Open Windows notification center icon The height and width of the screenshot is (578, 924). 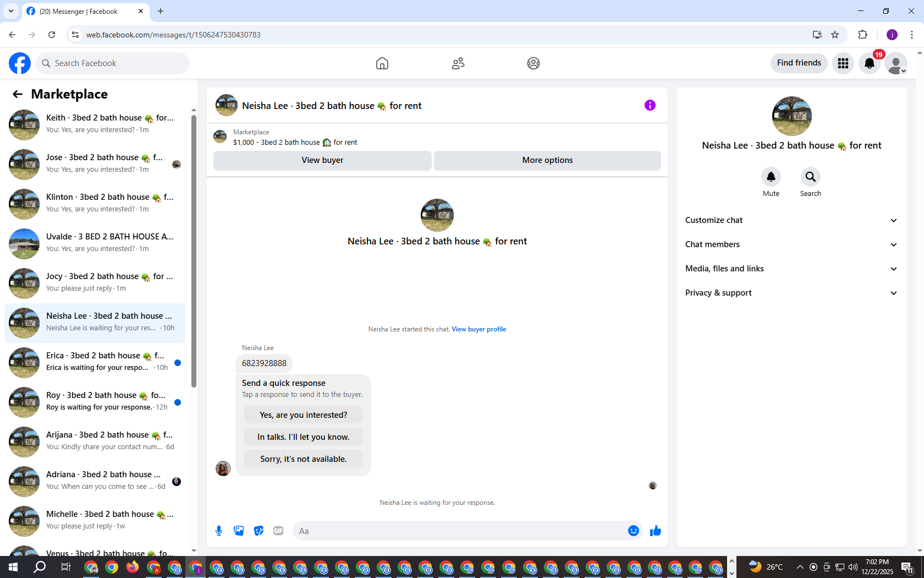pos(908,567)
